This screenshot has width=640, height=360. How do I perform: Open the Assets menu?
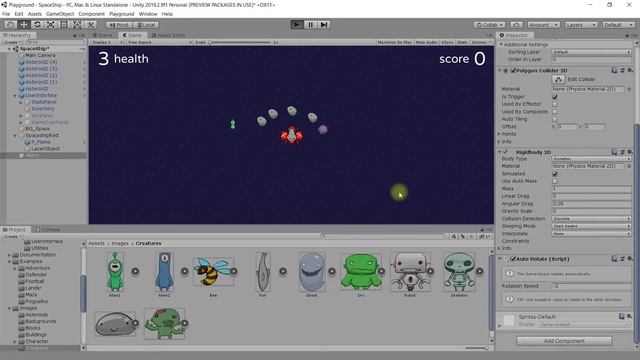(34, 14)
